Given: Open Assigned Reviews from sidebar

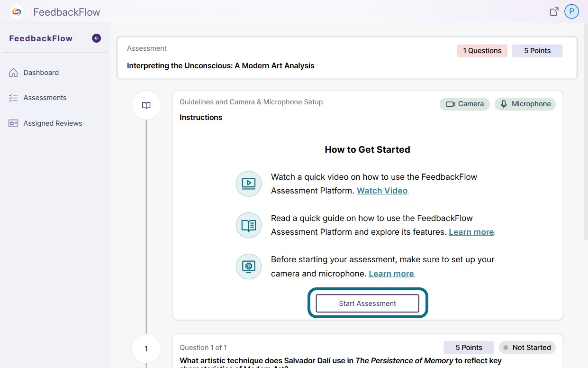Looking at the screenshot, I should pos(53,123).
